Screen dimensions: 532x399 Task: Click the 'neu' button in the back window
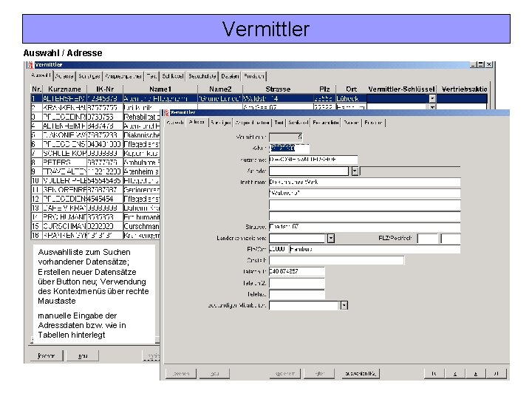pyautogui.click(x=83, y=356)
